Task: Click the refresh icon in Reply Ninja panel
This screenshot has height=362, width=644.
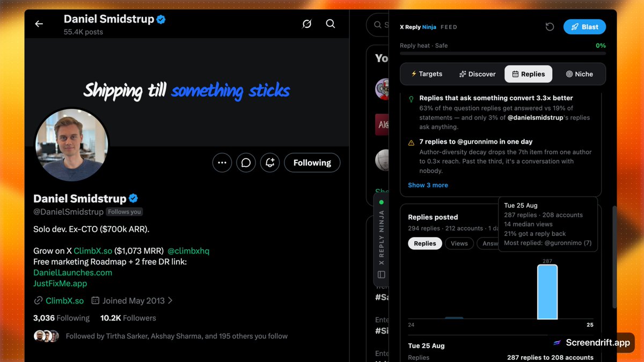Action: pyautogui.click(x=550, y=27)
